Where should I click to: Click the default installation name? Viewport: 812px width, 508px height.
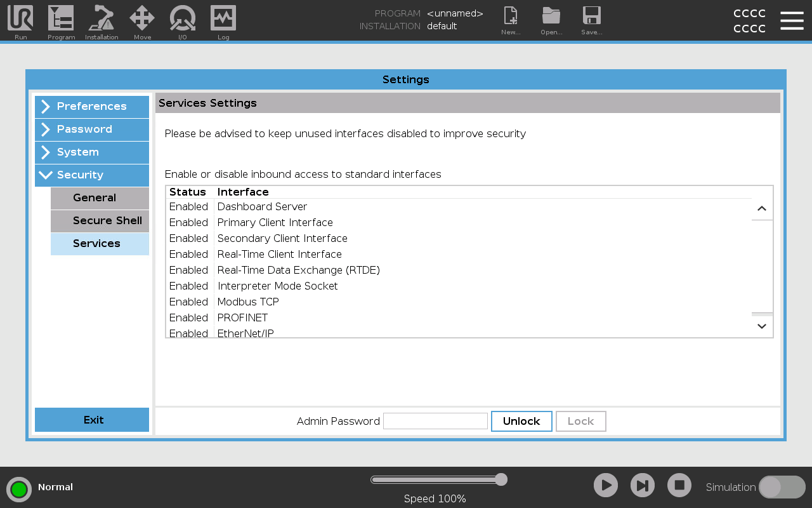pos(442,26)
